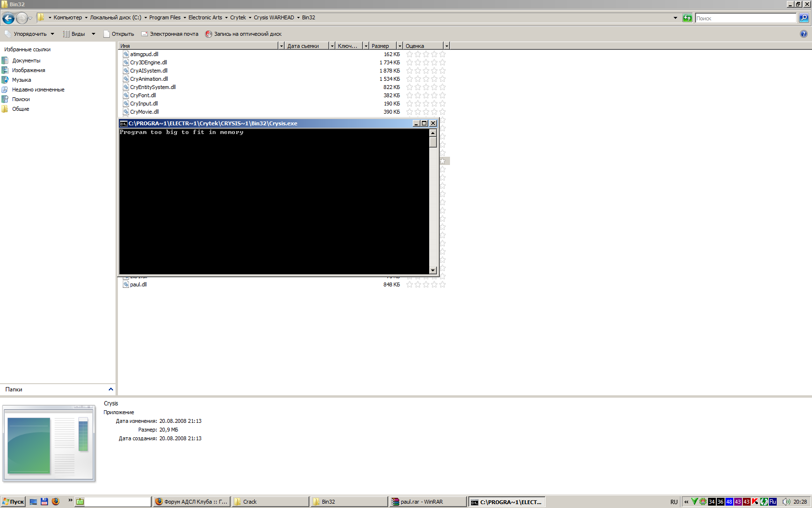Open the Views dropdown arrow
This screenshot has width=812, height=508.
click(x=93, y=34)
